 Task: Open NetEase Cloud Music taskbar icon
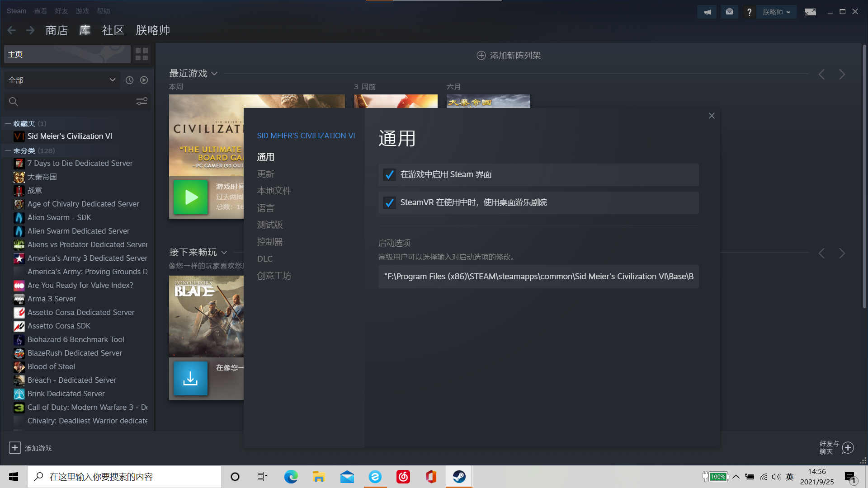tap(403, 477)
